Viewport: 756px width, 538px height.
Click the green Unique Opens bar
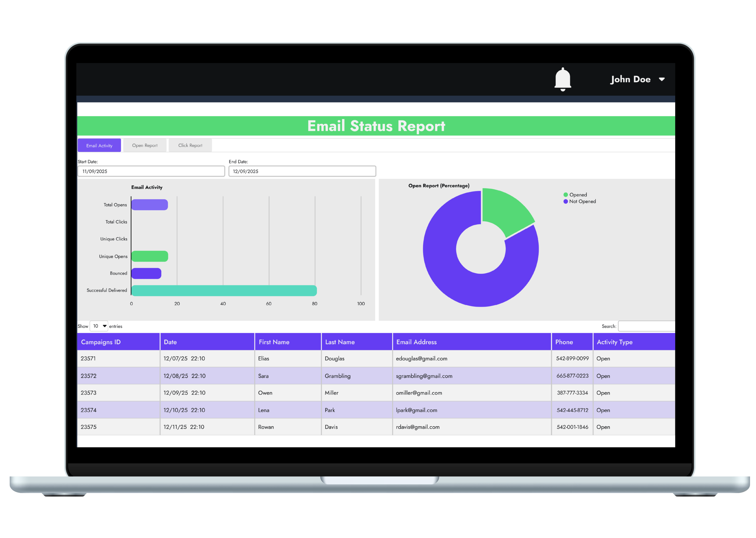[x=150, y=256]
